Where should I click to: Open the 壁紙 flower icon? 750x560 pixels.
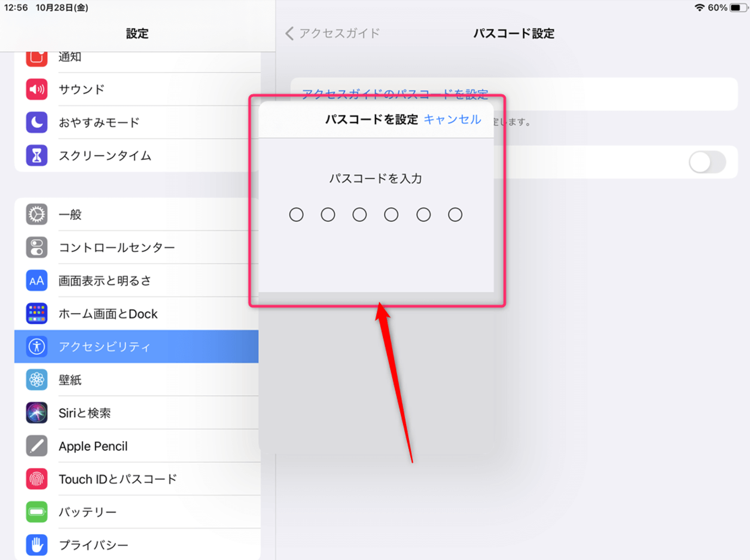coord(37,380)
